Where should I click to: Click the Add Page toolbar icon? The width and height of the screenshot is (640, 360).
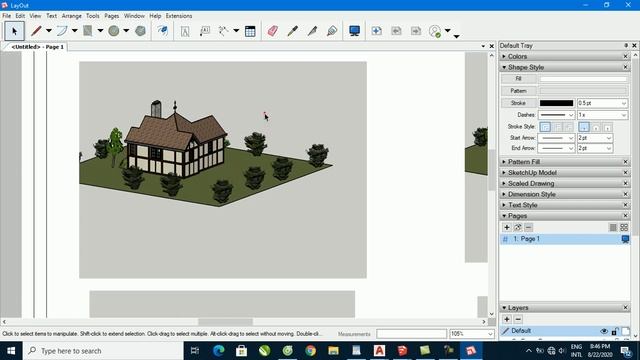376,31
